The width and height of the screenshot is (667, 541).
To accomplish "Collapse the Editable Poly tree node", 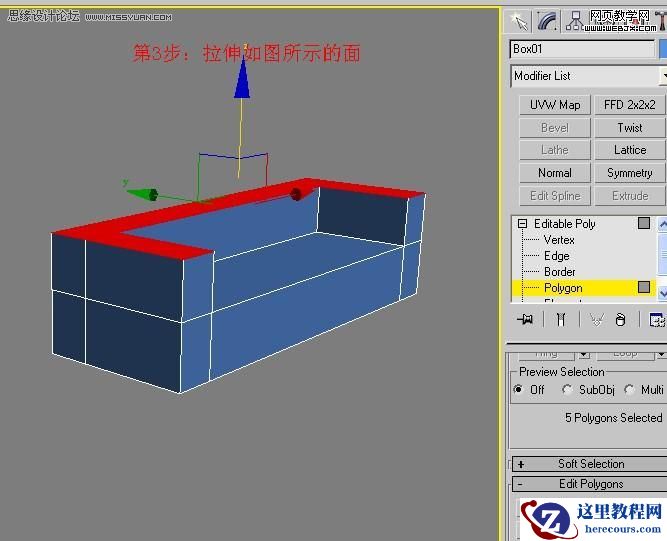I will pyautogui.click(x=522, y=224).
